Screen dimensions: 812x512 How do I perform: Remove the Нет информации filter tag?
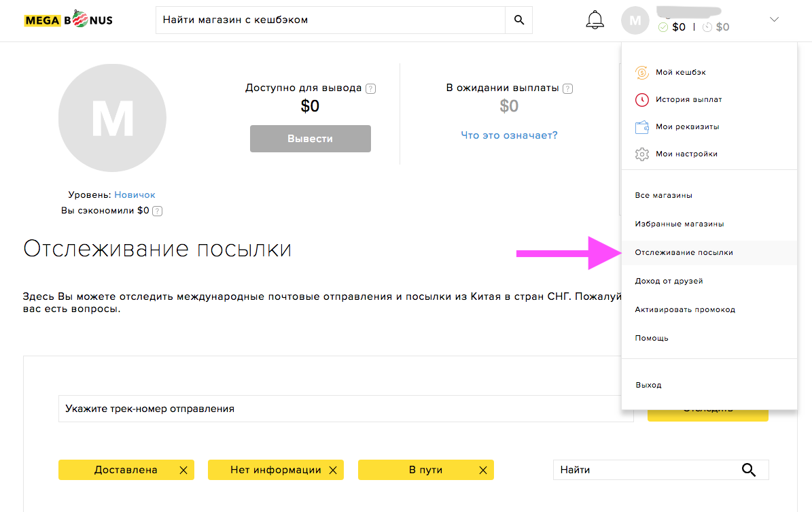point(332,470)
